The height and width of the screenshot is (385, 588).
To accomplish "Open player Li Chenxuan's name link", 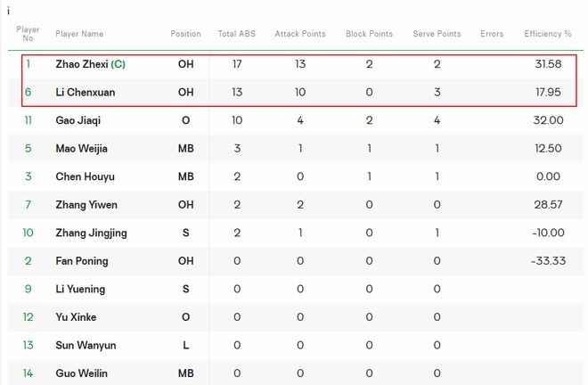I will tap(83, 92).
